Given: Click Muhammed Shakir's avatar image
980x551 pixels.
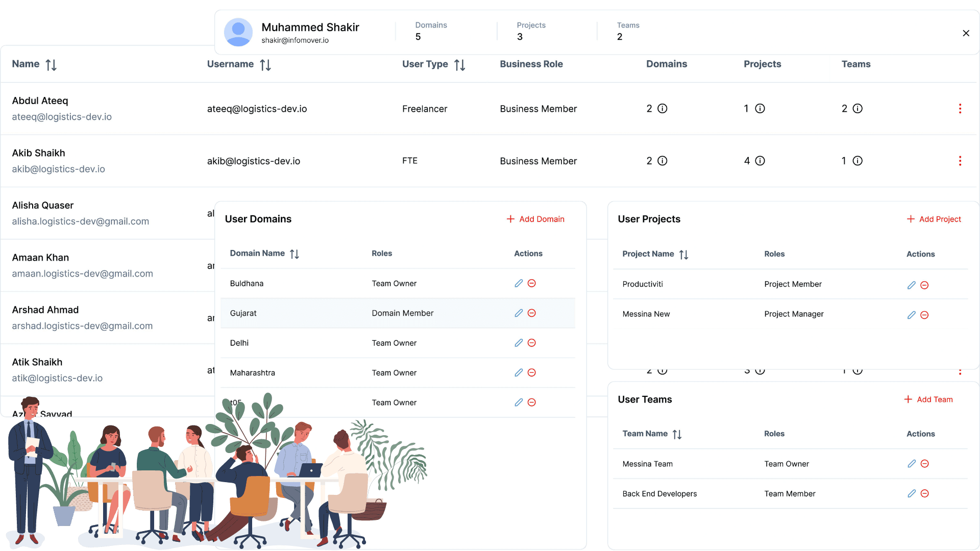Looking at the screenshot, I should (238, 32).
